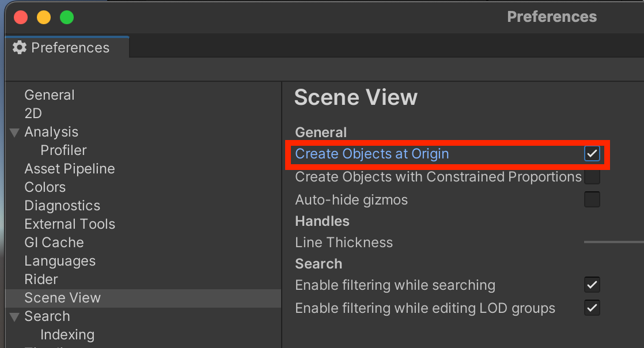Screen dimensions: 644x348
Task: Open the Asset Pipeline preferences
Action: coord(69,168)
